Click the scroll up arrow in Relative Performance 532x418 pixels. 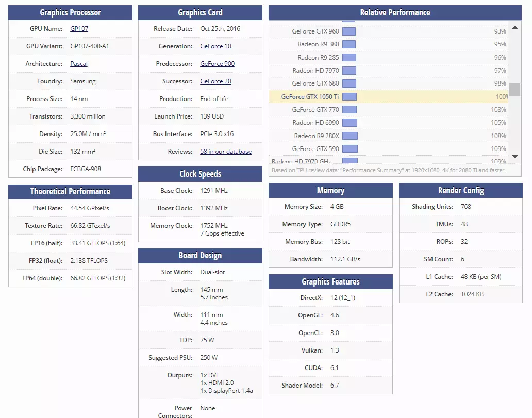514,27
